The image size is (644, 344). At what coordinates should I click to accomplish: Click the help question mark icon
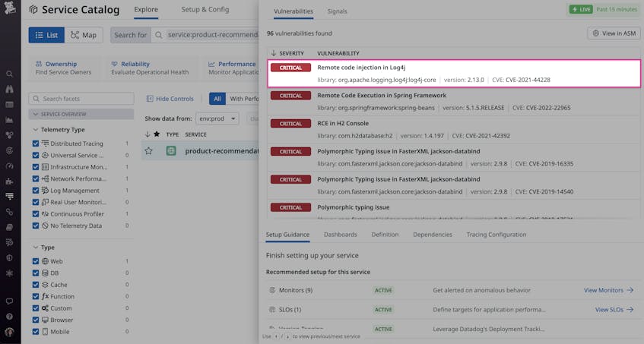[x=10, y=316]
